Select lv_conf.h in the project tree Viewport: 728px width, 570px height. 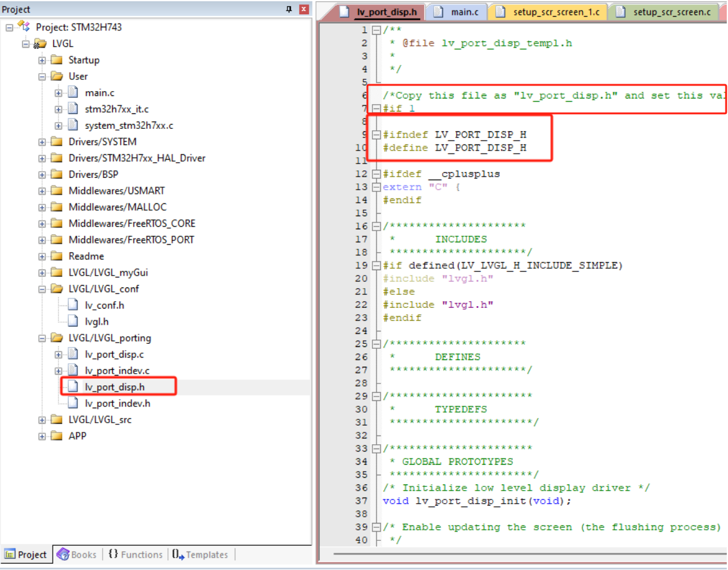click(x=105, y=305)
